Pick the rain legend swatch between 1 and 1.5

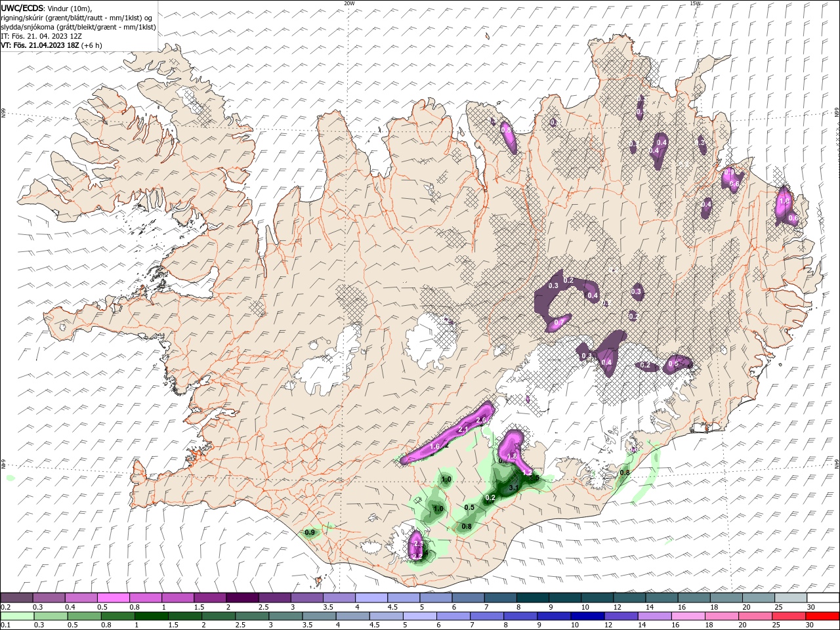pyautogui.click(x=152, y=616)
